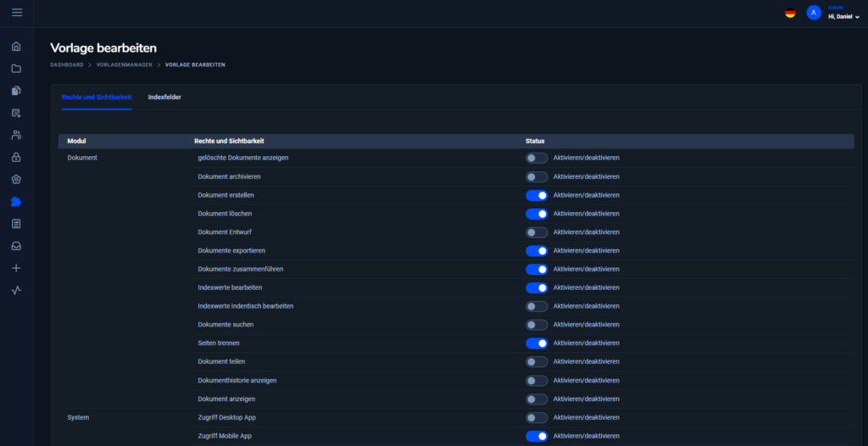Enable Indexwerte indentisch bearbeiten toggle
Screen dimensions: 868x446
coord(537,306)
